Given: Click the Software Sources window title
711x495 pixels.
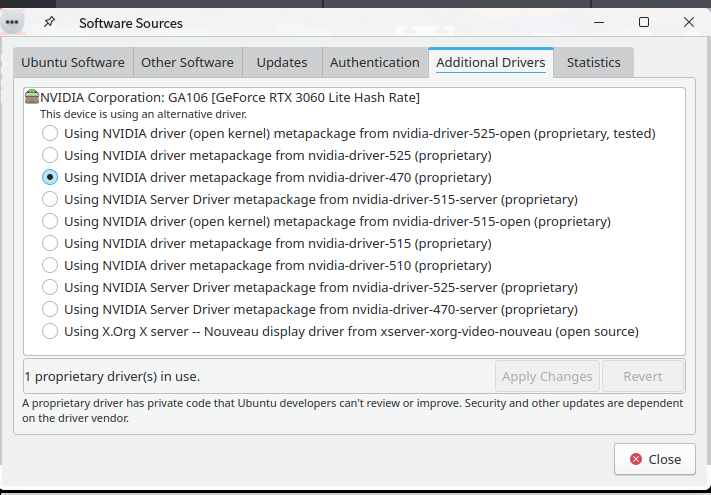Looking at the screenshot, I should point(131,23).
